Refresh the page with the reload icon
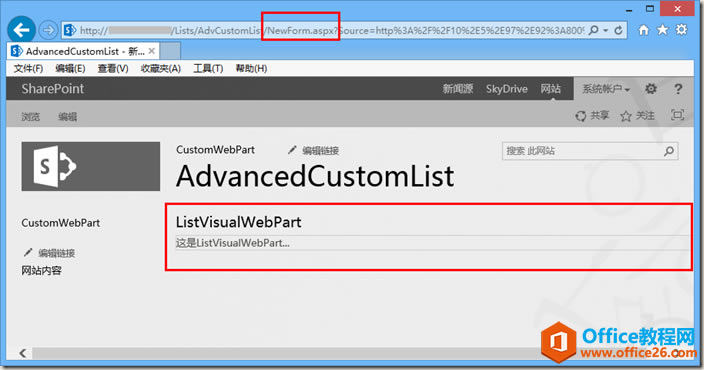Viewport: 704px width, 370px height. [x=618, y=30]
